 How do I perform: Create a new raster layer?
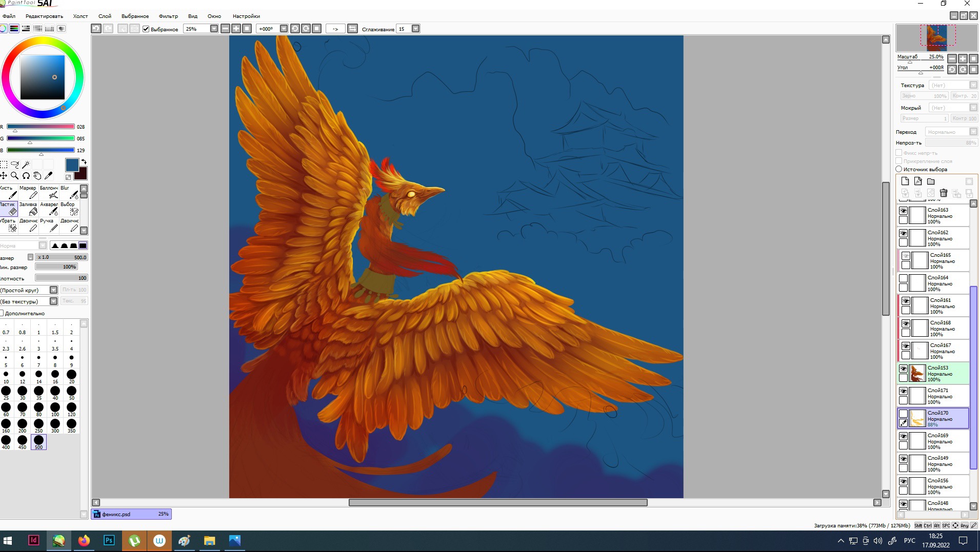click(905, 181)
